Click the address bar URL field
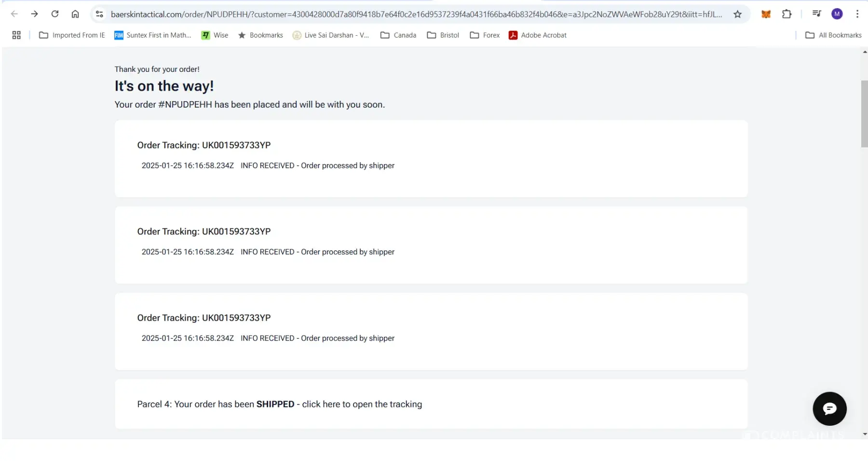Viewport: 868px width, 461px height. pos(415,14)
